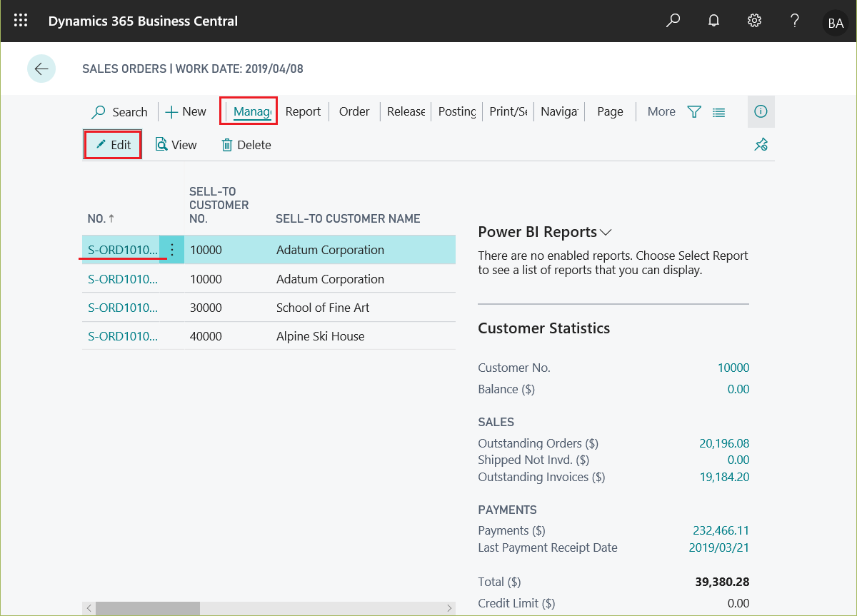857x616 pixels.
Task: Edit the selected sales order
Action: click(113, 145)
